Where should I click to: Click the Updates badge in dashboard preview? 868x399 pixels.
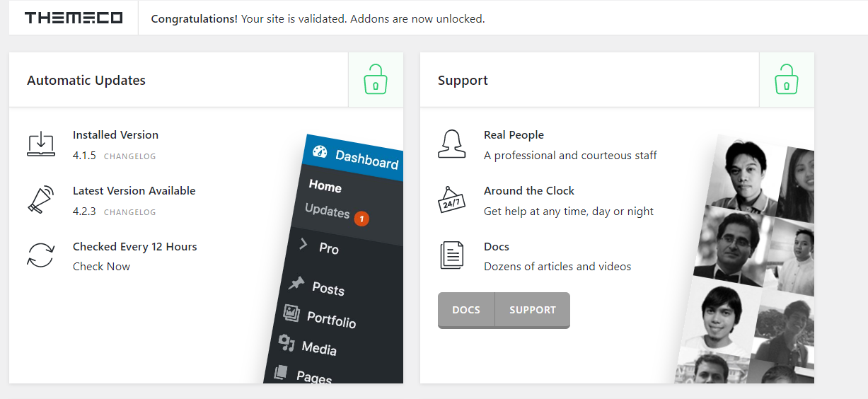361,219
